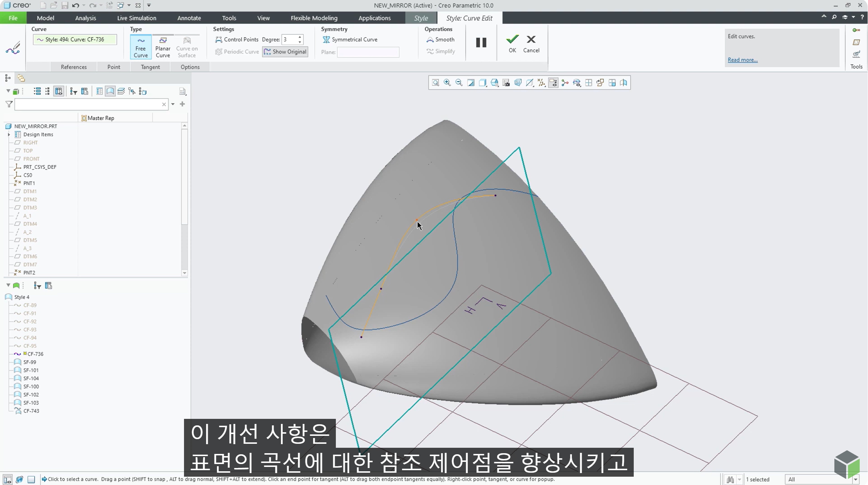Open the Display Style cube icon
Viewport: 868px width, 485px height.
click(483, 83)
